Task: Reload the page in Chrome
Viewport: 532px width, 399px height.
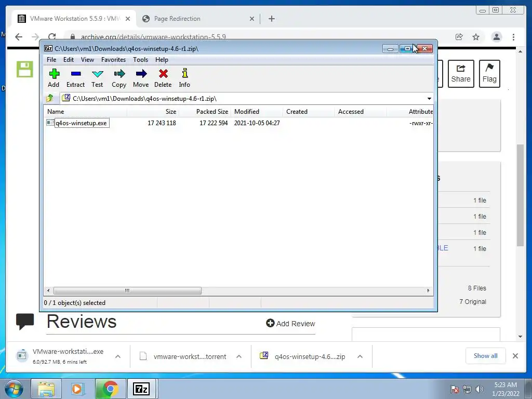Action: click(x=52, y=37)
